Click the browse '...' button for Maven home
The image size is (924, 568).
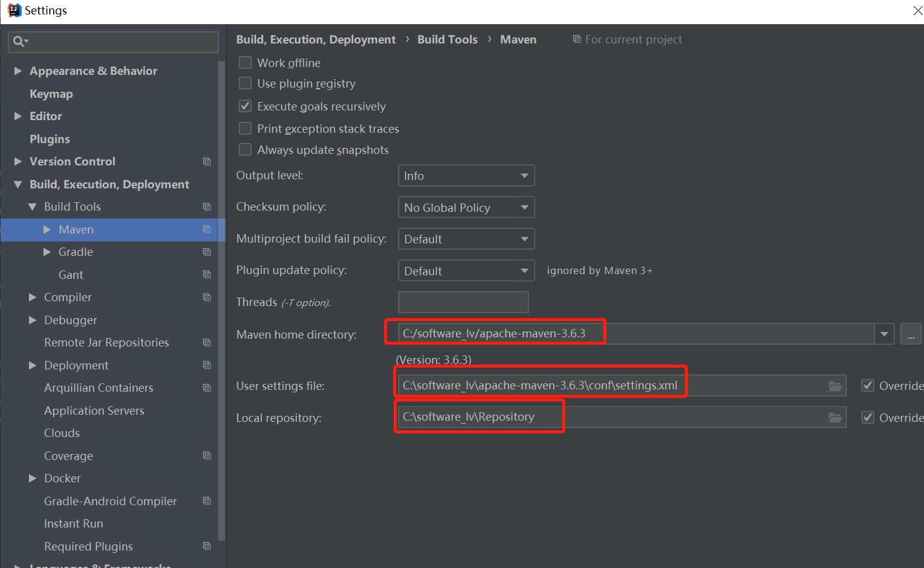[911, 334]
